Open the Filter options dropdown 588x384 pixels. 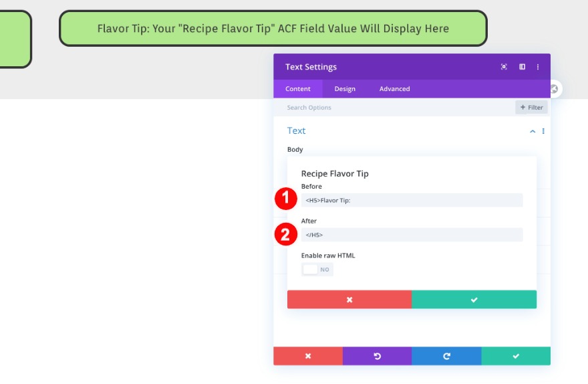(x=532, y=107)
